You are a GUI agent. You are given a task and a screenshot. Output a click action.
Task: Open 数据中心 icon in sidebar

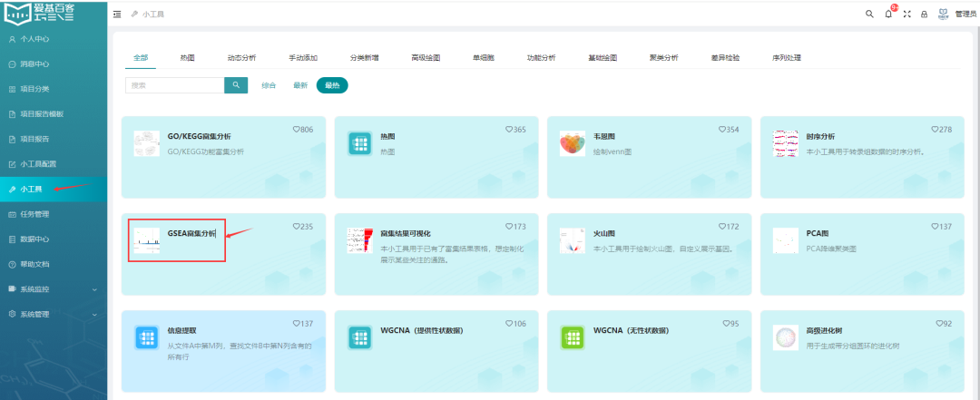click(x=12, y=239)
